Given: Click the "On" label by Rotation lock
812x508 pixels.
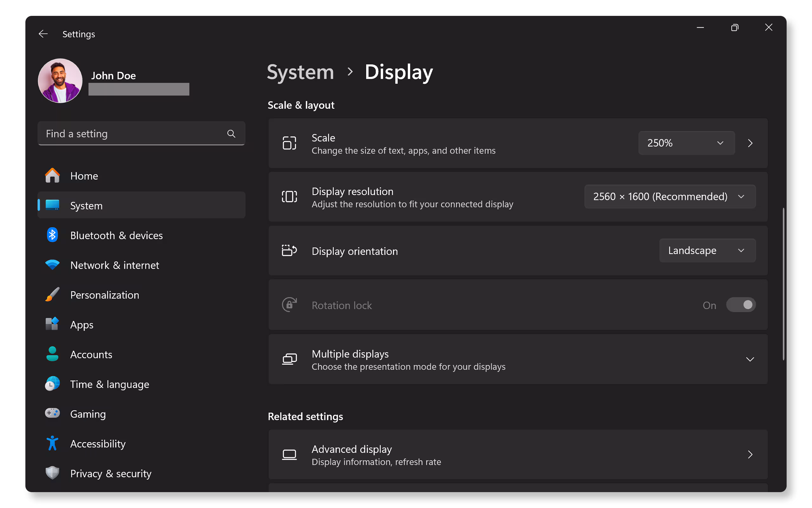Looking at the screenshot, I should point(709,305).
